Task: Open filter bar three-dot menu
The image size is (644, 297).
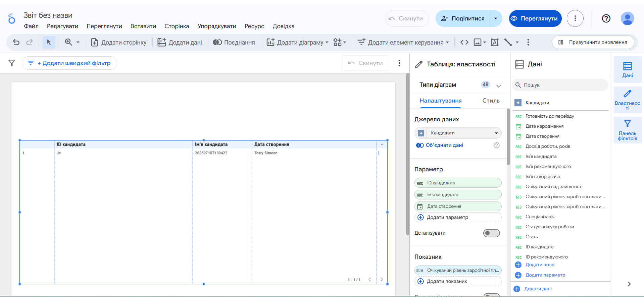Action: point(399,63)
